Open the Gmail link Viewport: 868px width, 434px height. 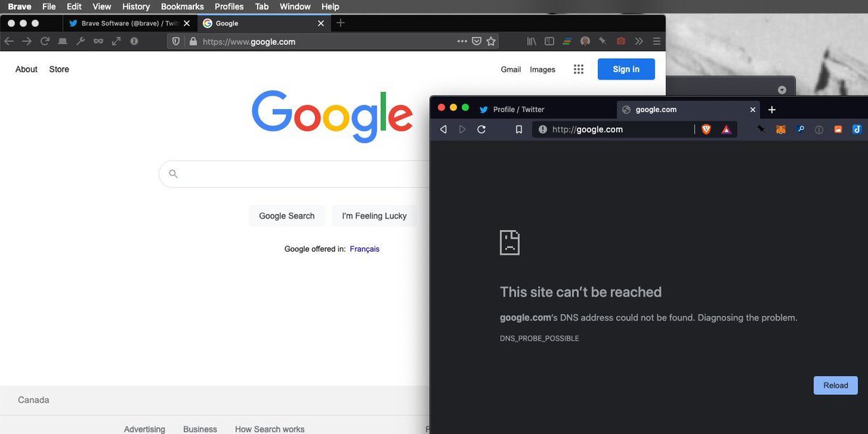click(x=511, y=69)
